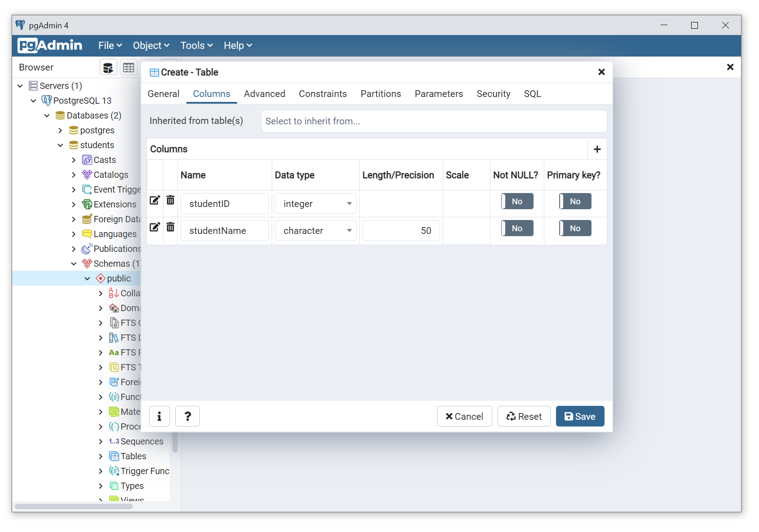Collapse the Databases tree node
The height and width of the screenshot is (532, 759).
47,115
